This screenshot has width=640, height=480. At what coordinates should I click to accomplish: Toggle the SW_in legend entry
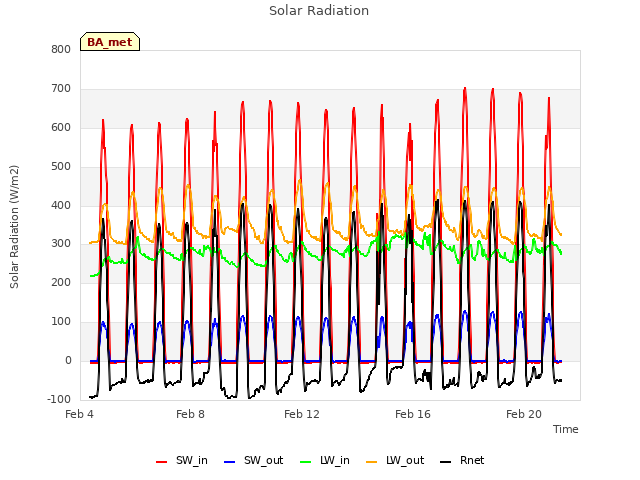pyautogui.click(x=182, y=461)
